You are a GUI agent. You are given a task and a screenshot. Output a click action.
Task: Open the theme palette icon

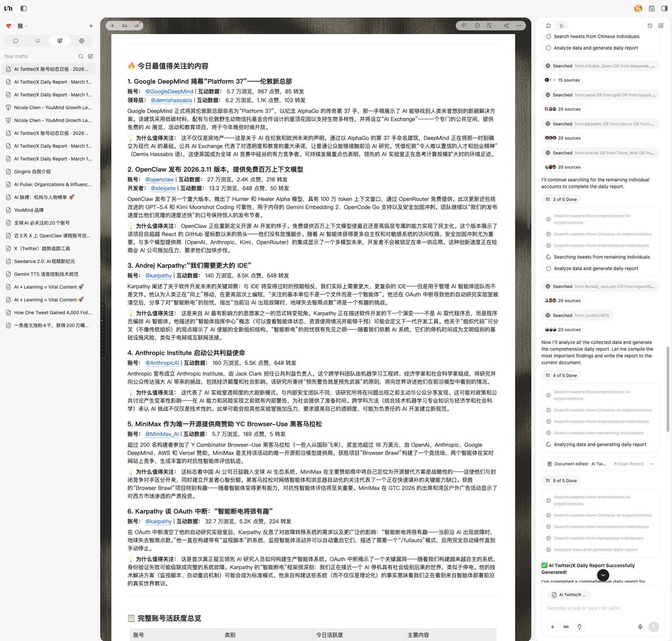pos(477,26)
